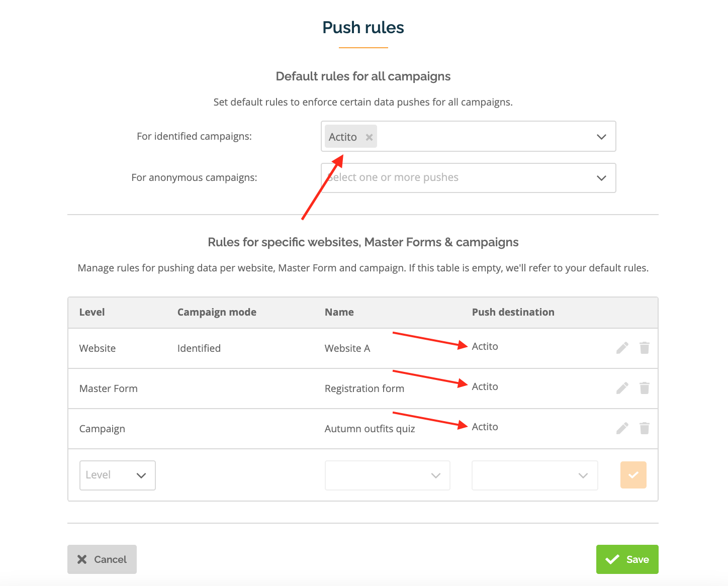Delete the Autumn outfits quiz rule

point(645,428)
